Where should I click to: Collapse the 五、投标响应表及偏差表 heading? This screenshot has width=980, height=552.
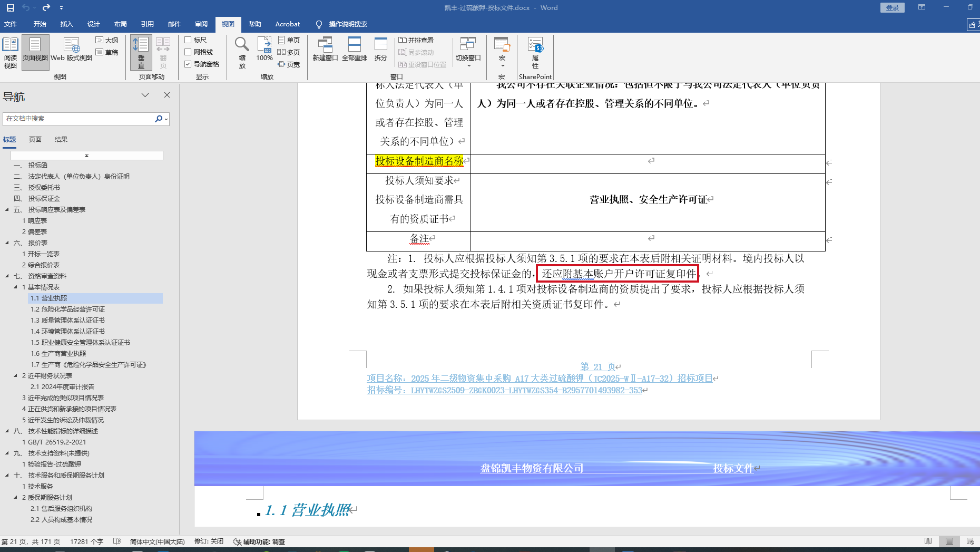[x=7, y=210]
